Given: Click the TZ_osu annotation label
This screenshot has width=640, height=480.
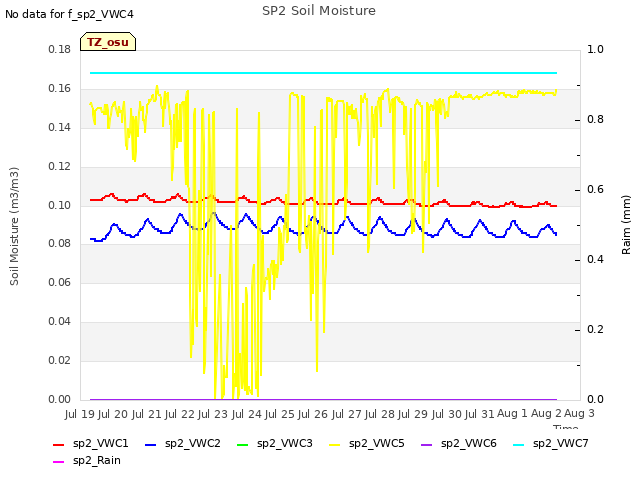Looking at the screenshot, I should coord(108,42).
